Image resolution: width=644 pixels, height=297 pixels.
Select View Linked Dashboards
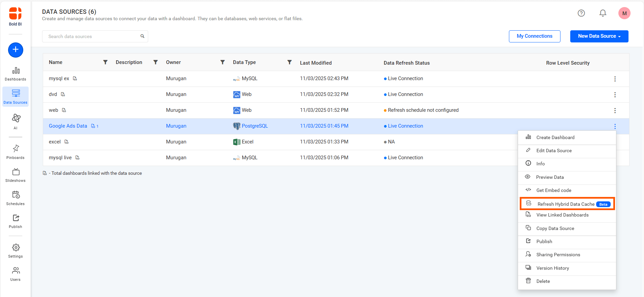coord(567,215)
